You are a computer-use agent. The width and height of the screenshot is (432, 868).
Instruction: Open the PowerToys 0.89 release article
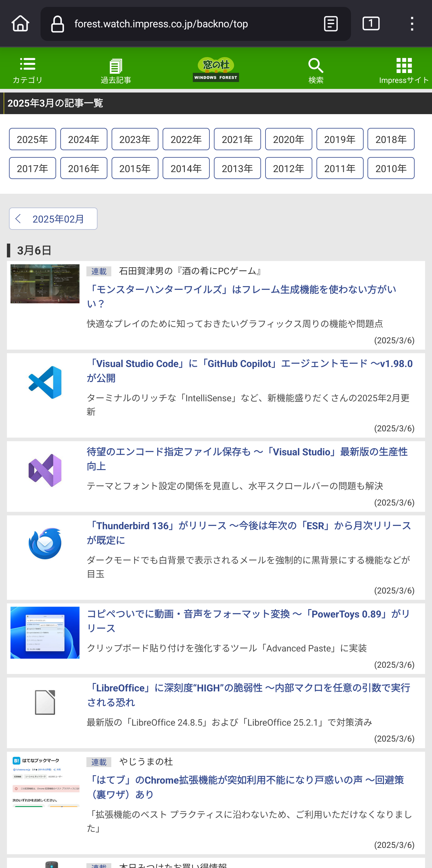click(248, 621)
